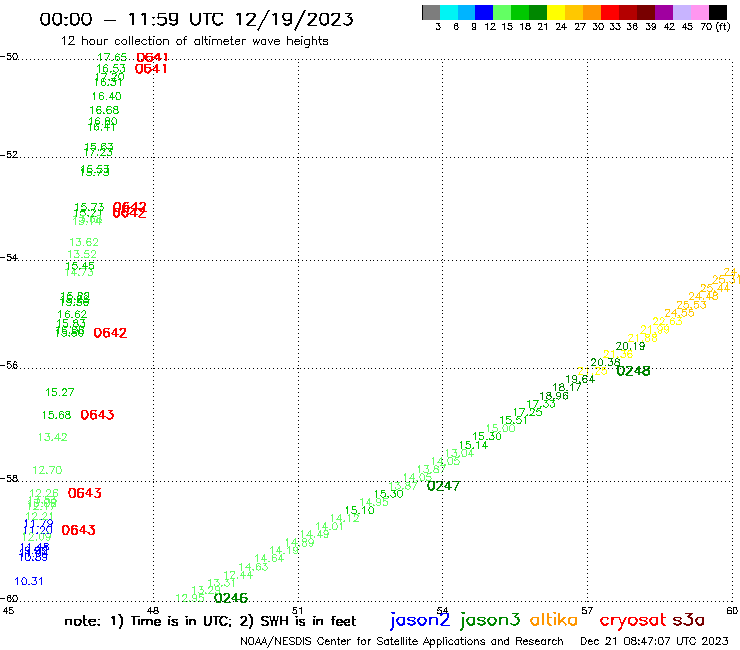Viewport: 740px width, 650px height.
Task: Pick the light green swatch above label 15
Action: click(502, 12)
